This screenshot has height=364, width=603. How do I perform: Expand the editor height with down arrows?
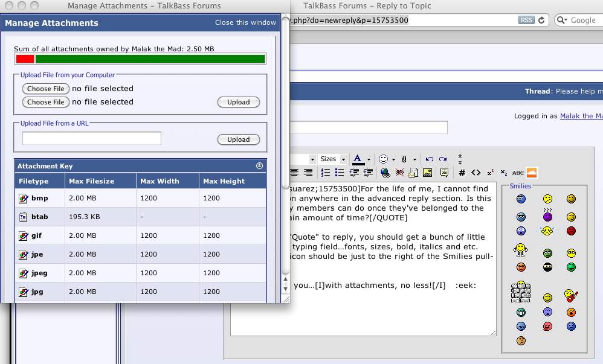pos(460,162)
